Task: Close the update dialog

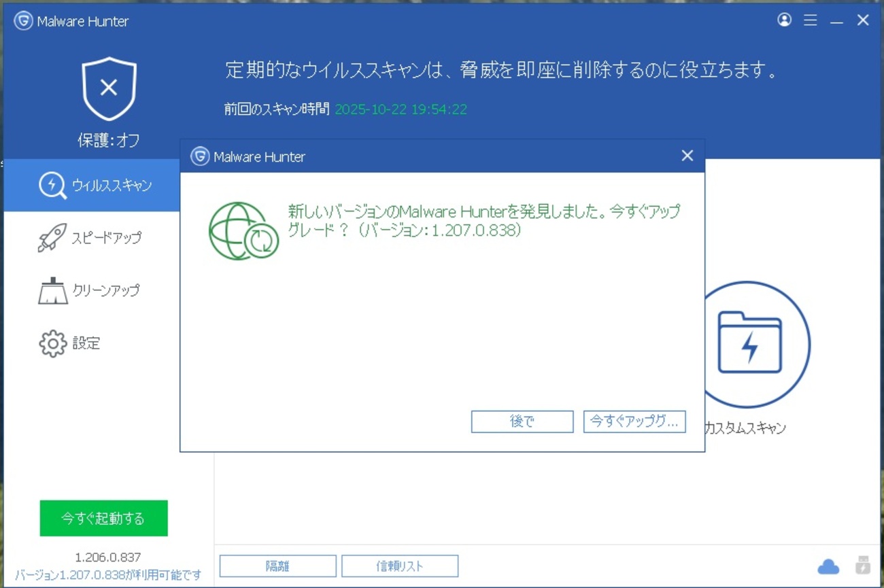Action: click(x=687, y=156)
